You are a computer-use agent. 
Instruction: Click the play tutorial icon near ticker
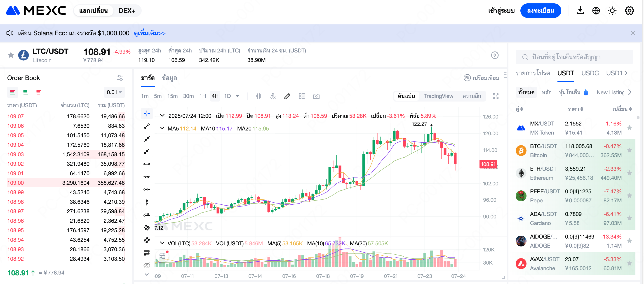pos(494,55)
